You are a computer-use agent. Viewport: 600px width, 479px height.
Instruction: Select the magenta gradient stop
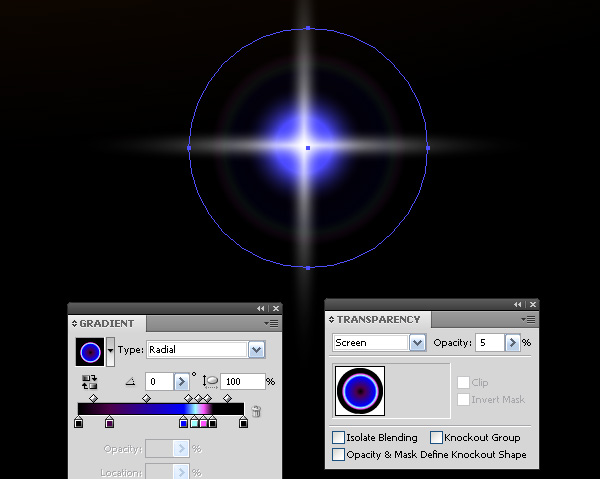coord(204,422)
